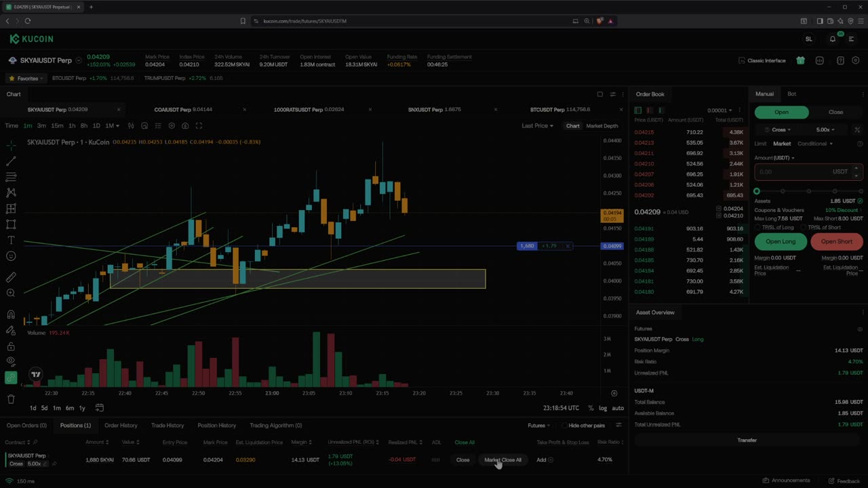Click Close All link
Viewport: 868px width, 488px height.
point(465,443)
